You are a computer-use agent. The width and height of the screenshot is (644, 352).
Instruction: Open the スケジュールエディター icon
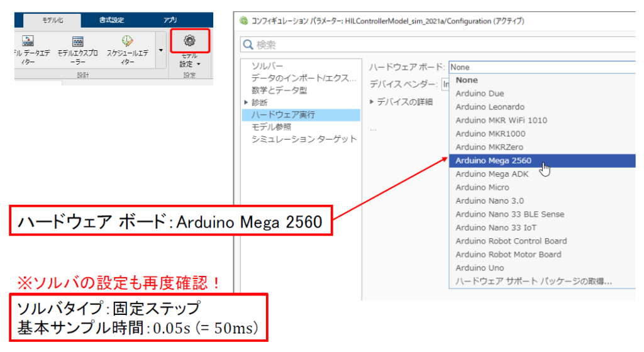coord(127,41)
